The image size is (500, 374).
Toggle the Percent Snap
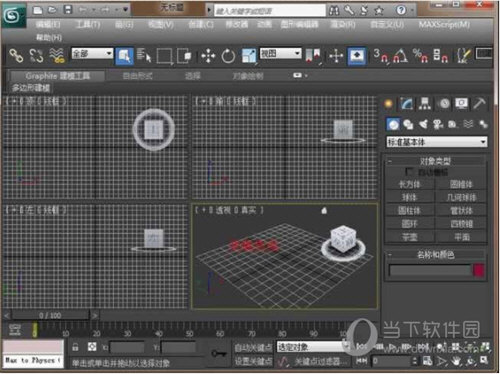tap(420, 56)
